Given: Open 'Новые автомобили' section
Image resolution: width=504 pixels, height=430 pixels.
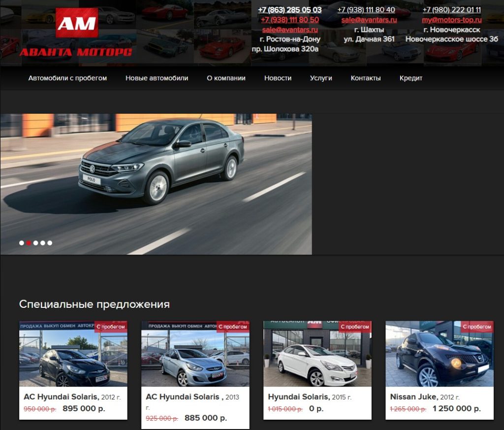Looking at the screenshot, I should click(156, 78).
